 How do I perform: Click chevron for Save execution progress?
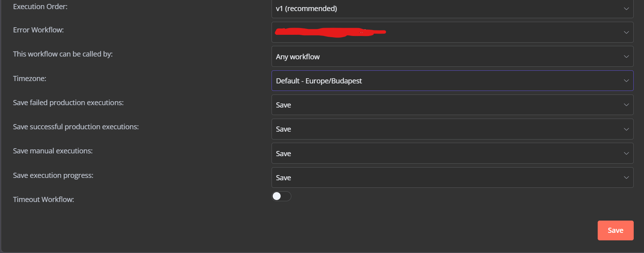pyautogui.click(x=626, y=177)
